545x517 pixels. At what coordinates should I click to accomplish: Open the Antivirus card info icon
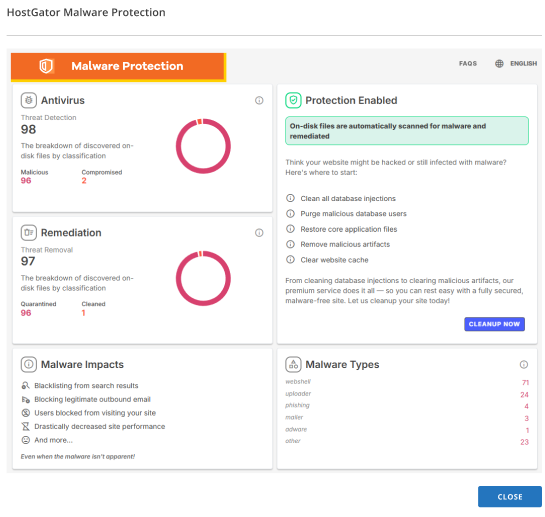[259, 100]
